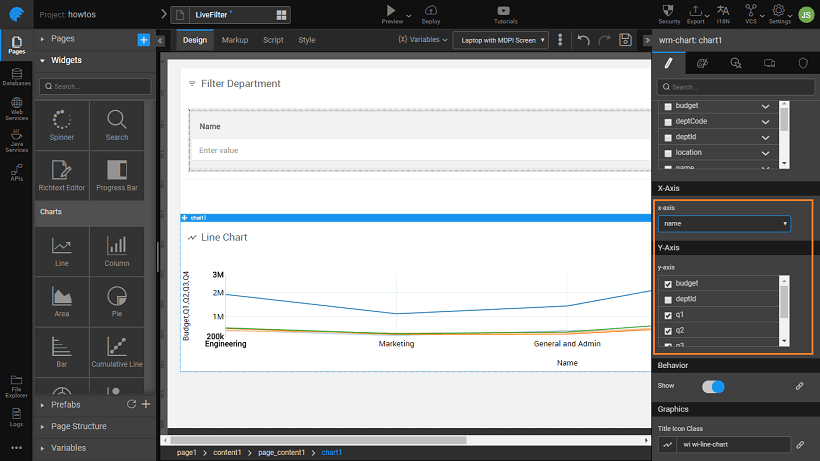820x461 pixels.
Task: Toggle the Show behavior switch
Action: tap(713, 386)
